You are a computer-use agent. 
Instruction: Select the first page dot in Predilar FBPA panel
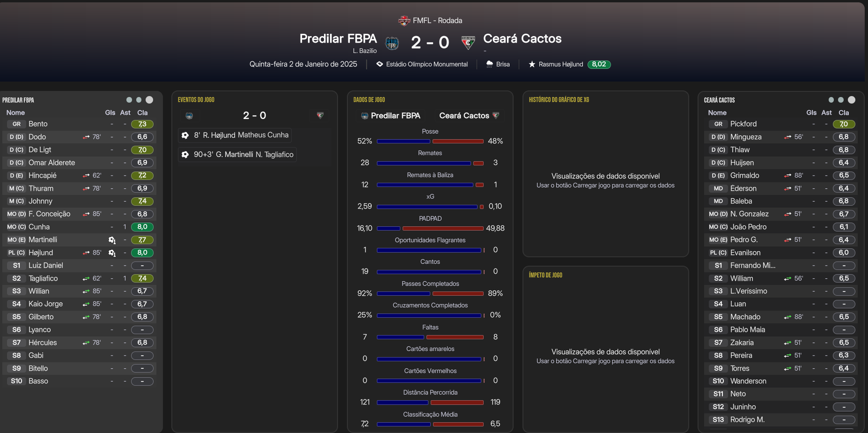pos(129,100)
